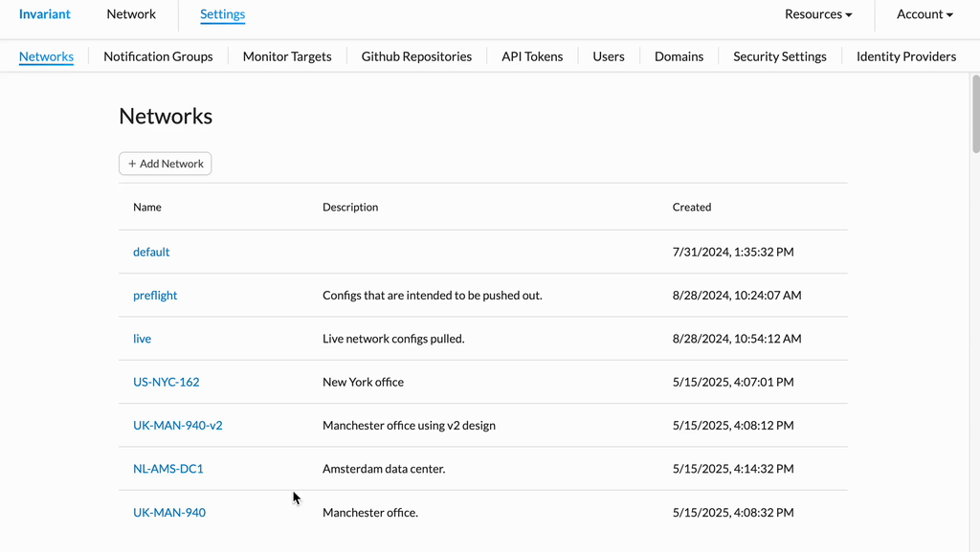
Task: Open the NL-AMS-DC1 network link
Action: click(168, 469)
